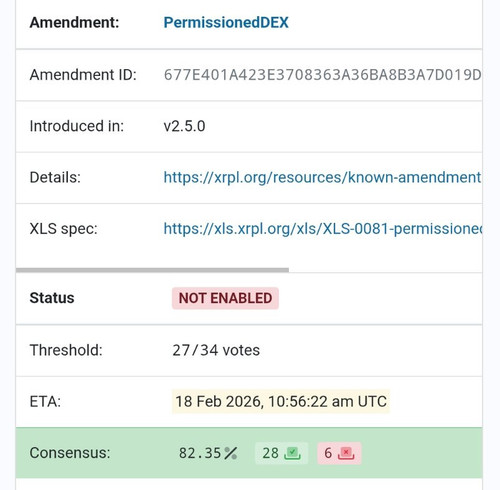
Task: Click the 6 no votes badge
Action: coord(339,453)
